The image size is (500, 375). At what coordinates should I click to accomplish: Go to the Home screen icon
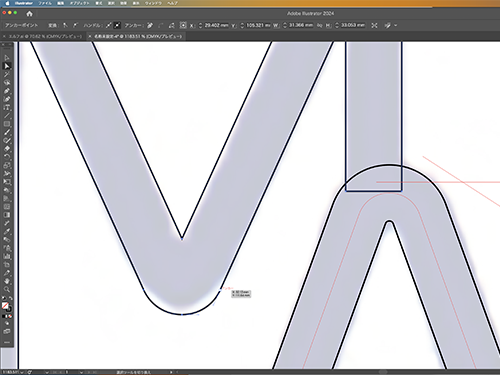(x=29, y=14)
